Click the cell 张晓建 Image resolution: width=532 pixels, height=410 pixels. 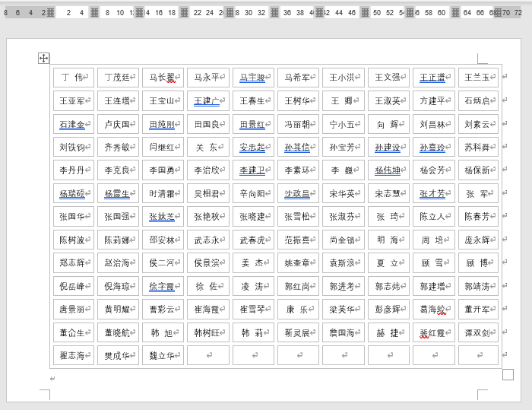(253, 216)
